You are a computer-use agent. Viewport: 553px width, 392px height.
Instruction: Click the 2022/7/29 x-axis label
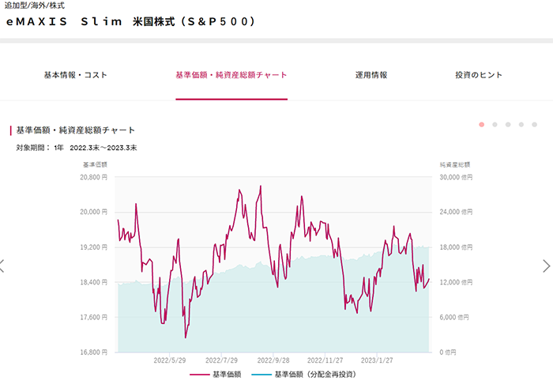pos(221,360)
